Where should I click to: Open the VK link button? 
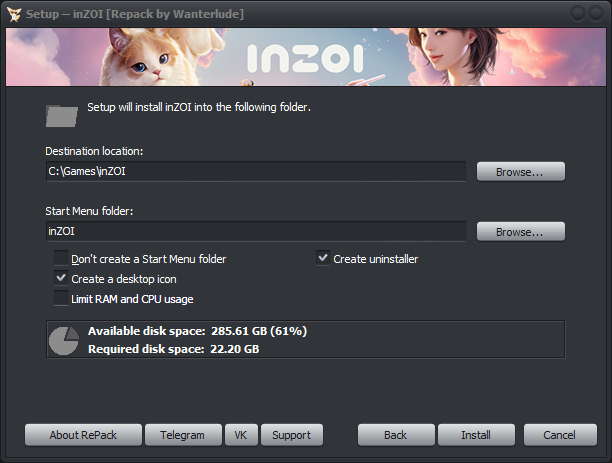click(x=241, y=435)
